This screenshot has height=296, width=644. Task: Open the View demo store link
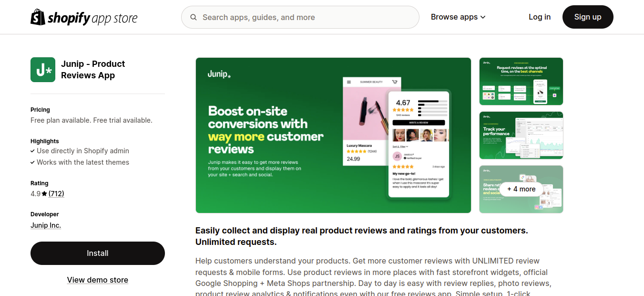click(98, 280)
